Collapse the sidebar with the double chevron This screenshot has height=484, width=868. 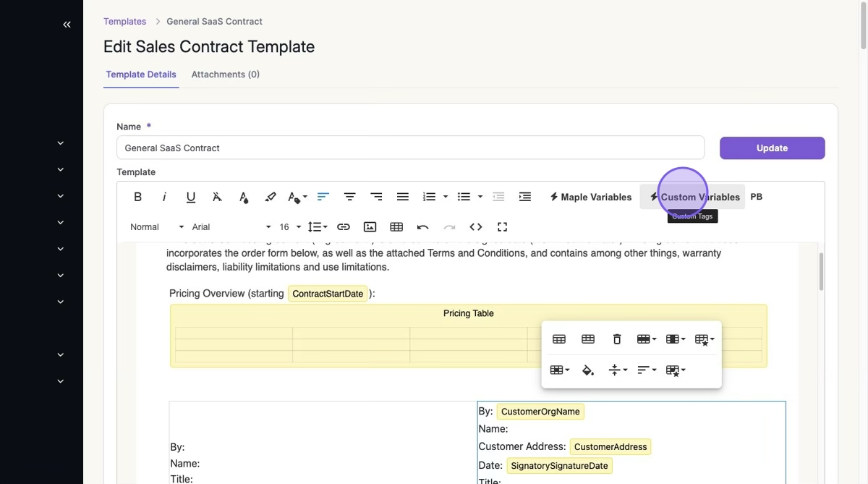pyautogui.click(x=67, y=25)
